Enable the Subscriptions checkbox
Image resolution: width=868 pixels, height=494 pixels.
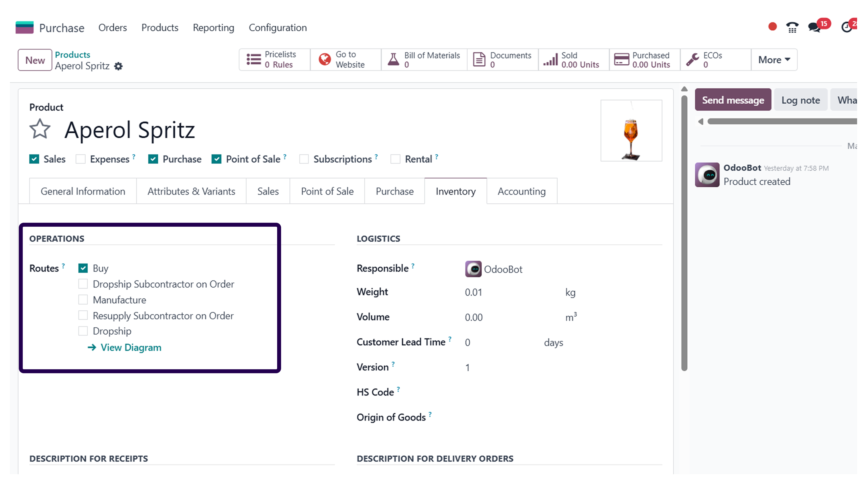[x=304, y=159]
